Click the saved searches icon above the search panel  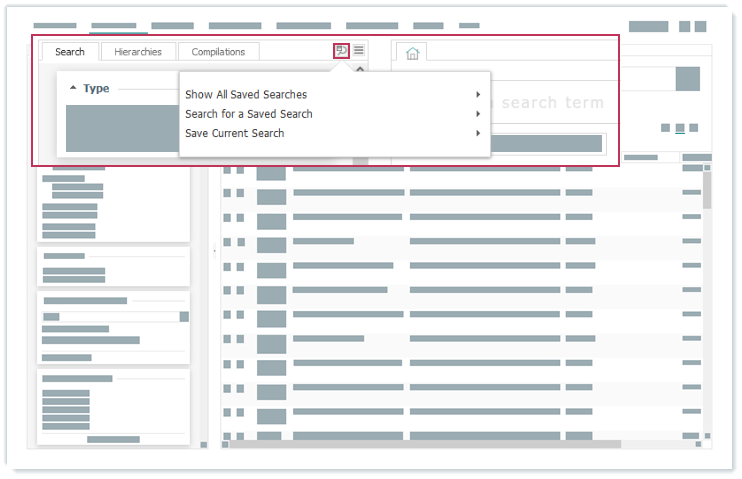tap(342, 50)
